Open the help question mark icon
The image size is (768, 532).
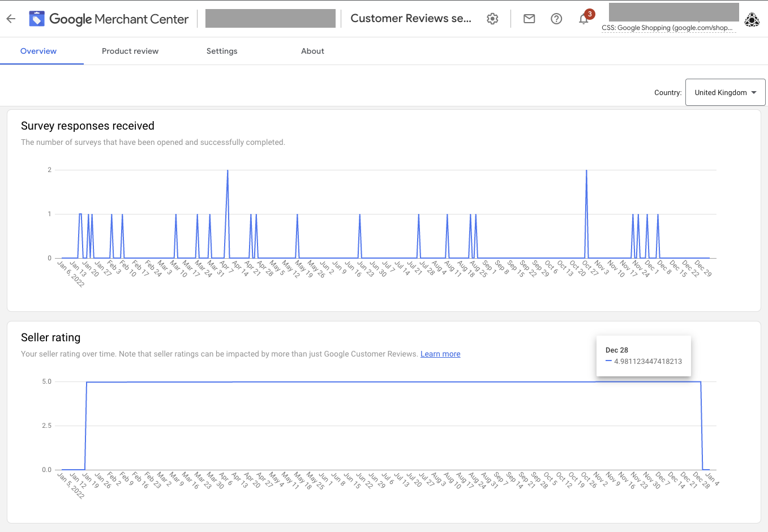[556, 18]
